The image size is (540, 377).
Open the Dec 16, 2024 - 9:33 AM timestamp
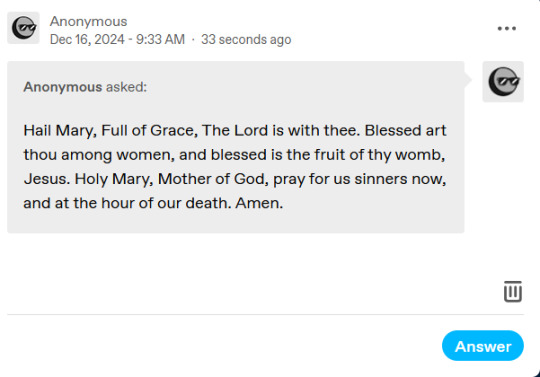117,39
